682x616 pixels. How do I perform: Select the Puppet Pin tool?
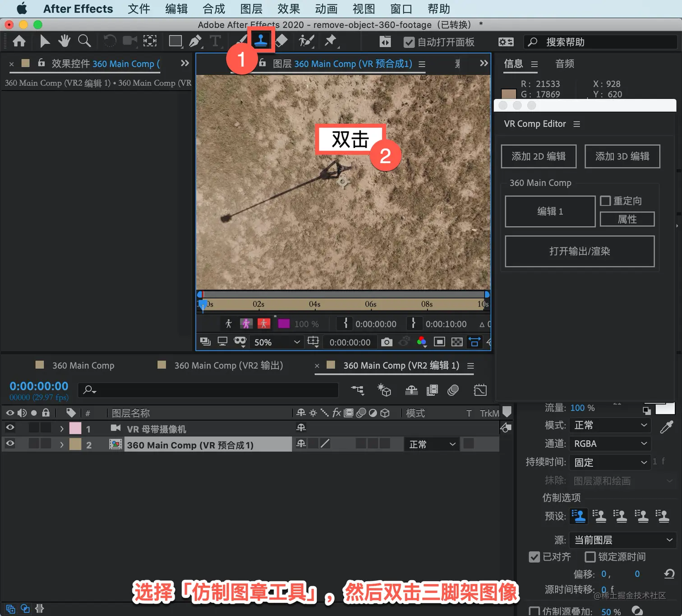tap(331, 41)
